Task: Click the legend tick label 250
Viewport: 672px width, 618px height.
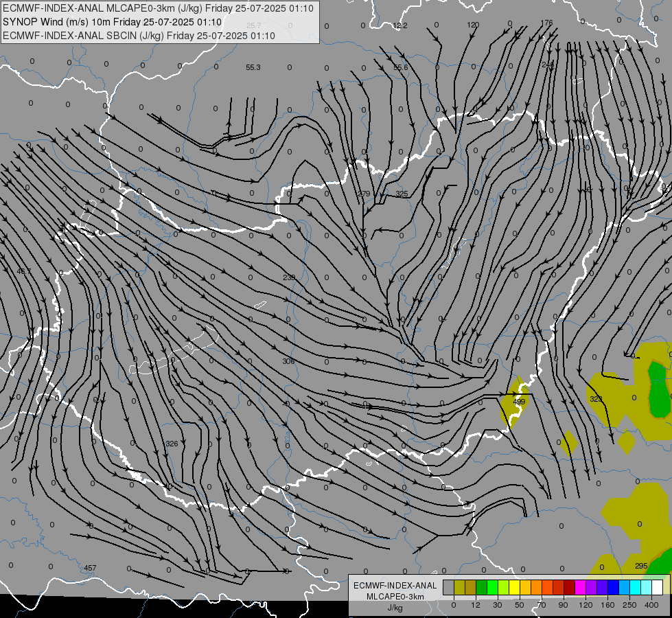Action: (629, 605)
